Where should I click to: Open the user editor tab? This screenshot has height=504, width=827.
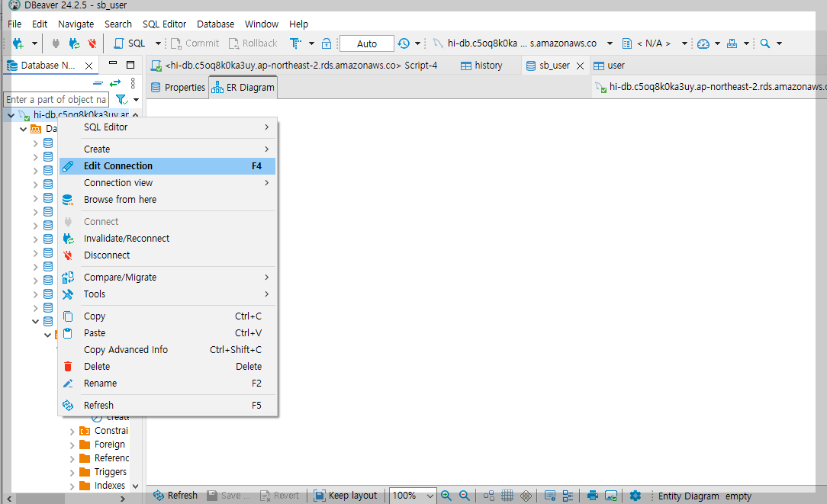tap(609, 66)
